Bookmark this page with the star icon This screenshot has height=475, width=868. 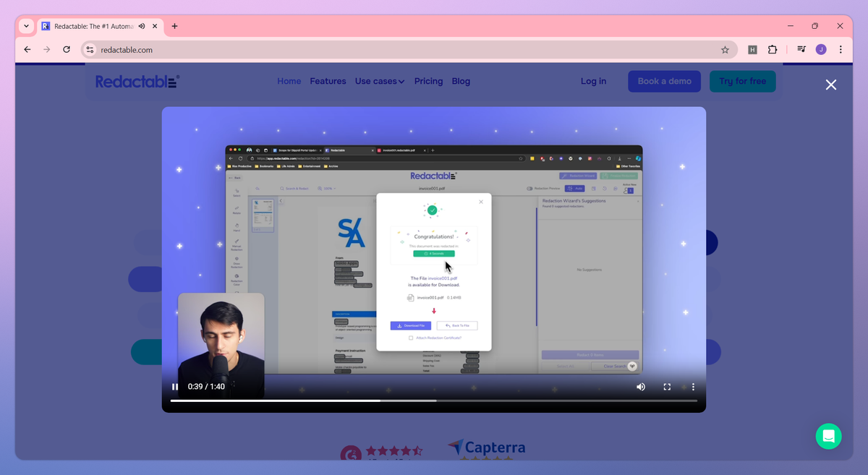[x=725, y=50]
